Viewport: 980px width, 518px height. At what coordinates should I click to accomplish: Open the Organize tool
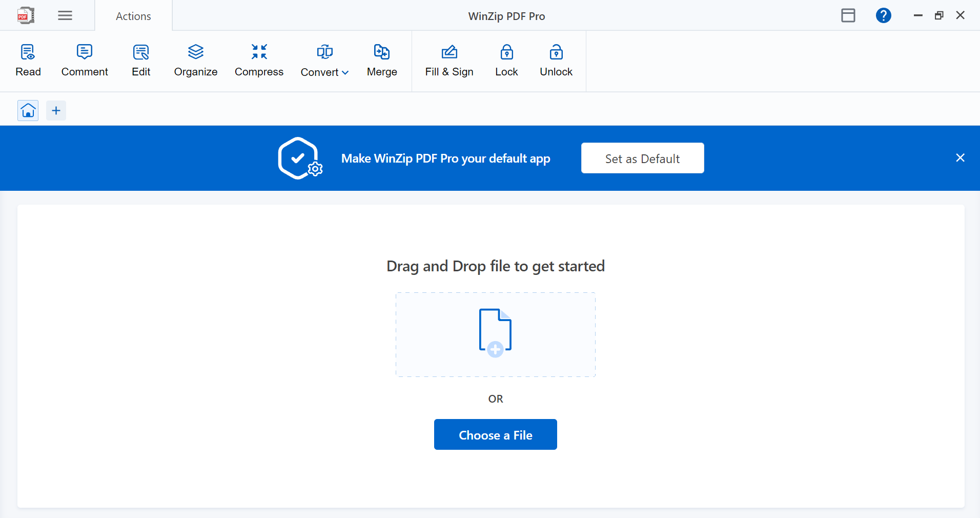click(x=195, y=60)
